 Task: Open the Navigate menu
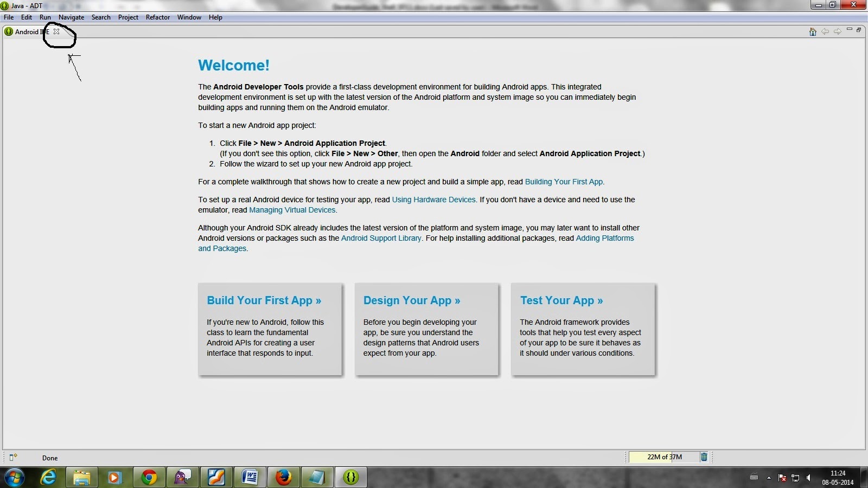pos(71,17)
